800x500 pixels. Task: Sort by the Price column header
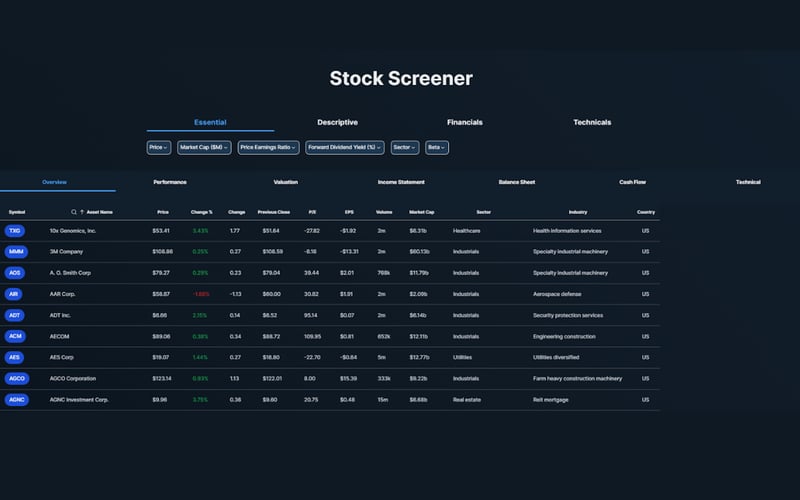163,212
